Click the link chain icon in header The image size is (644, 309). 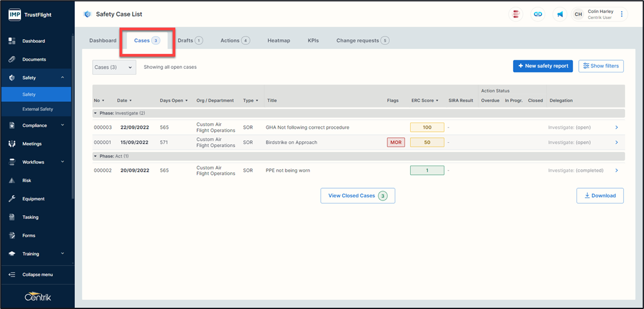pyautogui.click(x=538, y=14)
